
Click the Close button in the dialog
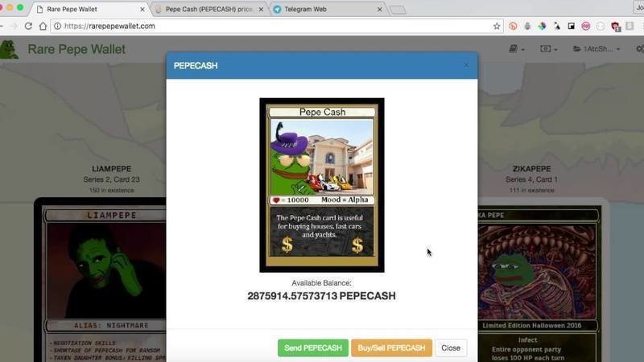pyautogui.click(x=451, y=348)
